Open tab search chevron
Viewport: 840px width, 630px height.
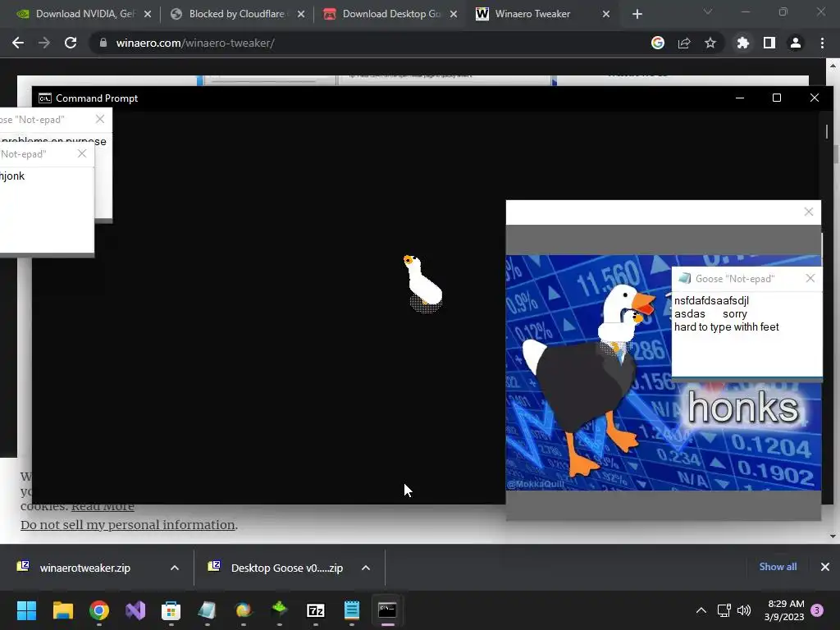click(x=708, y=11)
